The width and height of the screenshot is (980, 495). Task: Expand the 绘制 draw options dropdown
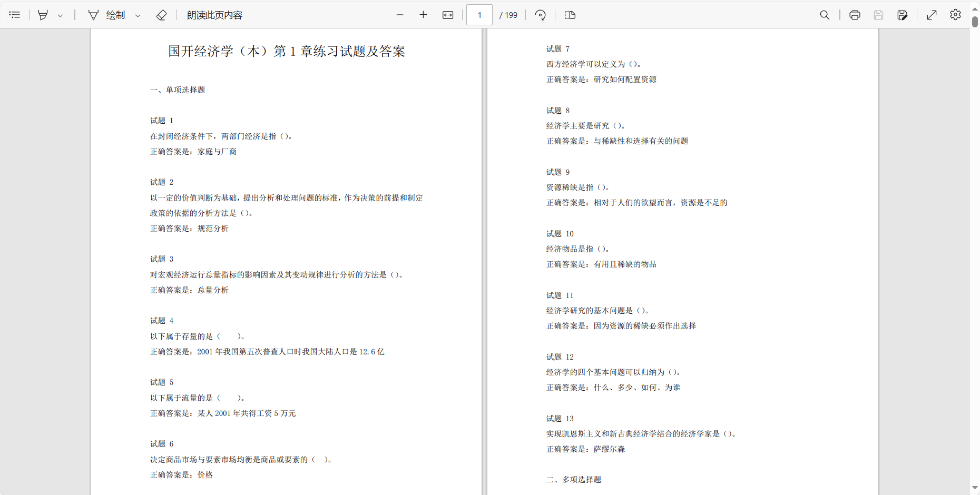click(x=138, y=15)
